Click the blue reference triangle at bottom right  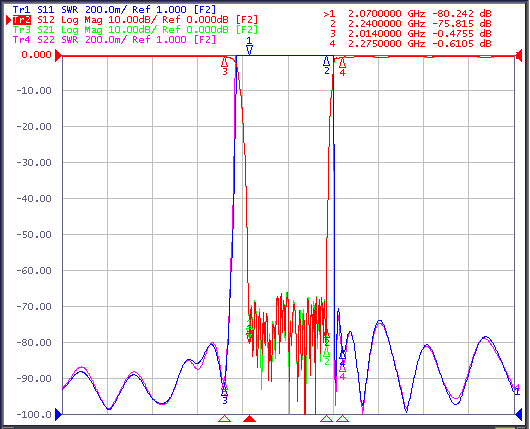519,414
